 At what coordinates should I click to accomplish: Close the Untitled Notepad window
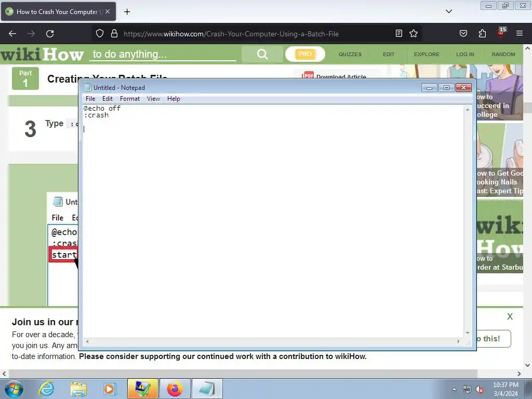pyautogui.click(x=463, y=88)
